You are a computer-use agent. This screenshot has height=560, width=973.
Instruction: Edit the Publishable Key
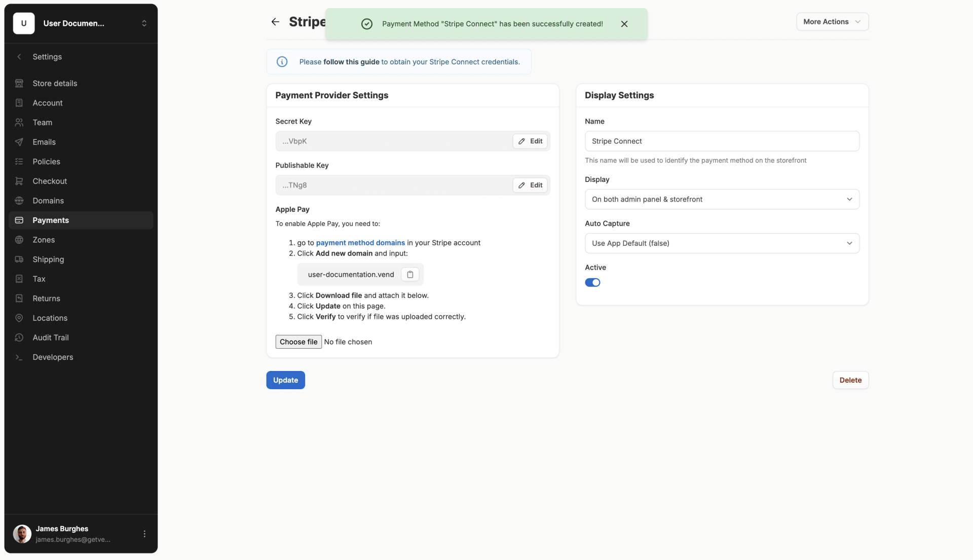pyautogui.click(x=530, y=185)
